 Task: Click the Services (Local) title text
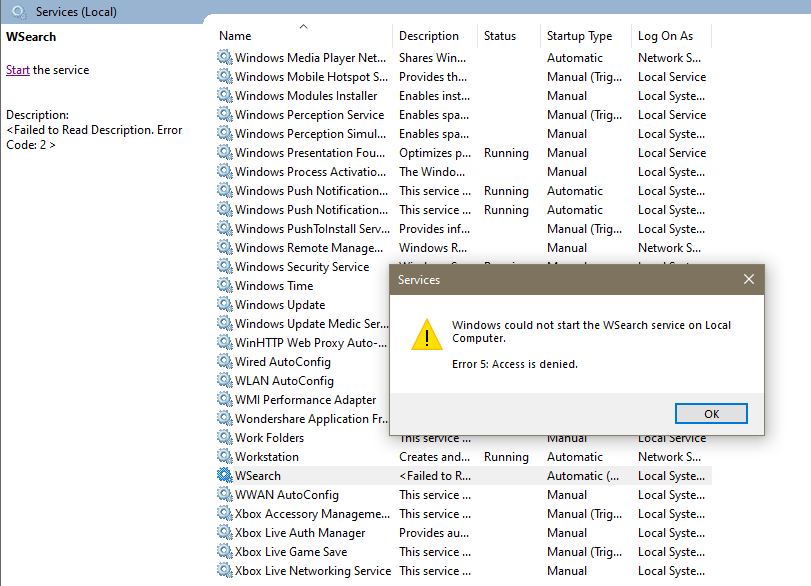76,12
